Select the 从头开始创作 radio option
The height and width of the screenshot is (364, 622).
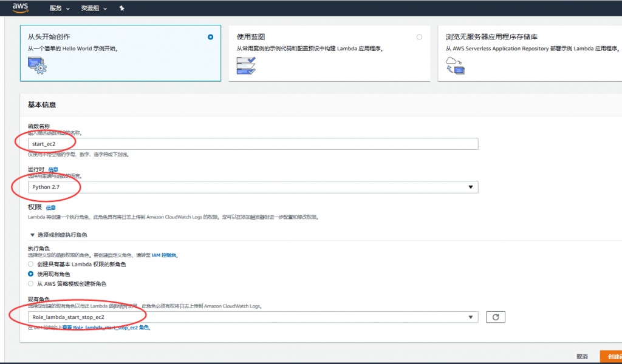click(210, 37)
